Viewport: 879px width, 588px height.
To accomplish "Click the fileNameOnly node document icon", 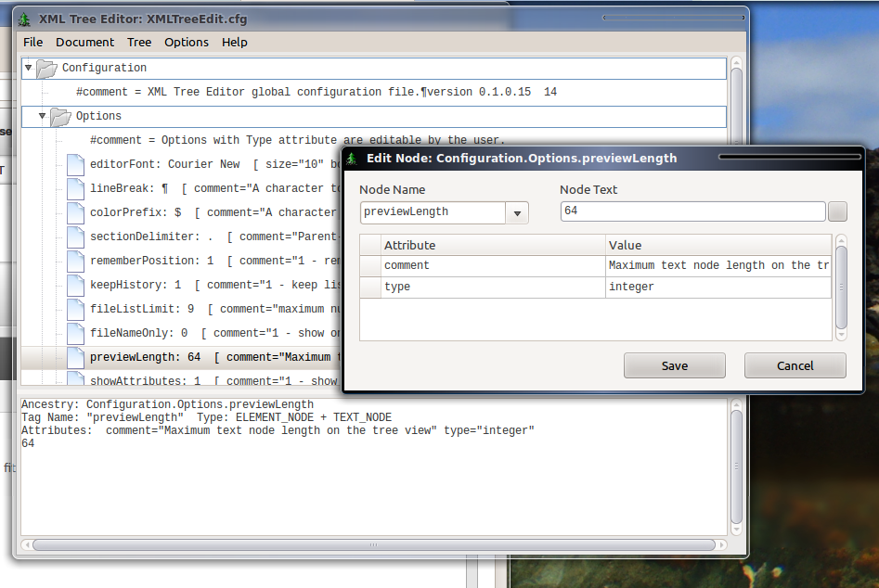I will (75, 333).
